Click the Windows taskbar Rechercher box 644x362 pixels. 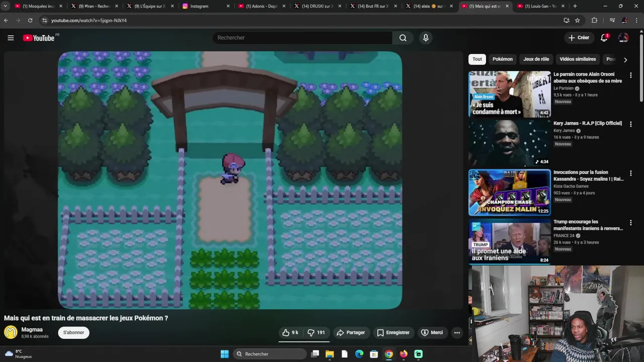[270, 354]
